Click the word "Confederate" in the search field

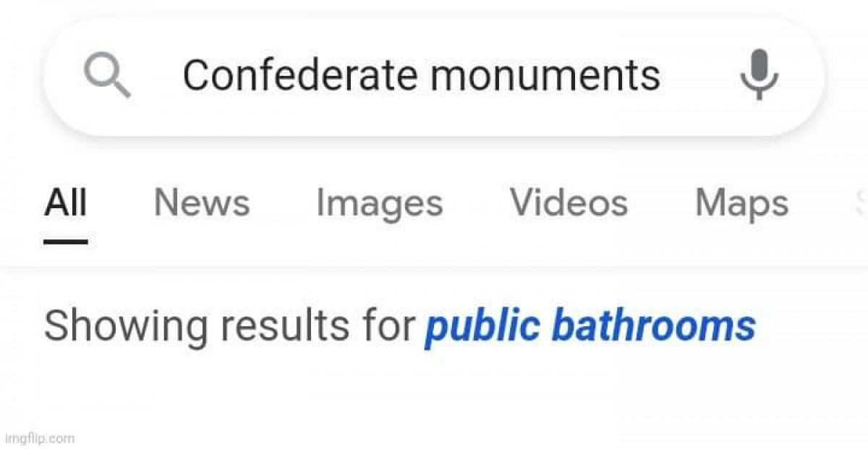pos(300,75)
